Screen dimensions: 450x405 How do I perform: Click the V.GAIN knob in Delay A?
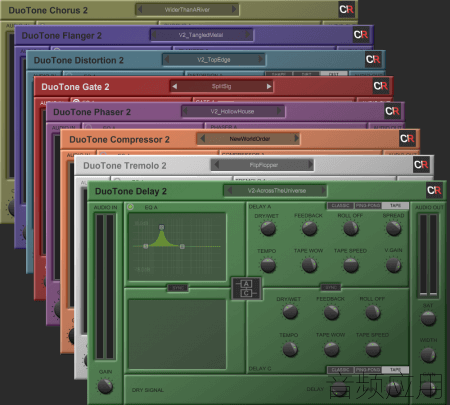point(393,266)
